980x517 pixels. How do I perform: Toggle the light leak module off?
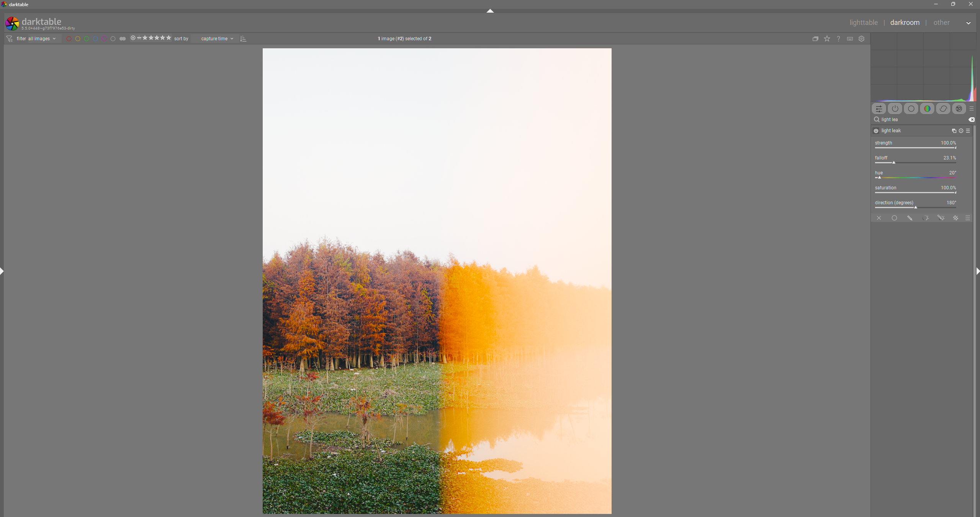pyautogui.click(x=876, y=131)
